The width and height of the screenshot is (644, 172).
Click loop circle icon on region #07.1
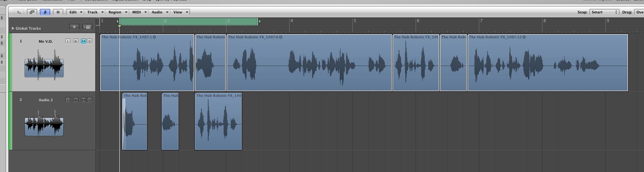(154, 37)
